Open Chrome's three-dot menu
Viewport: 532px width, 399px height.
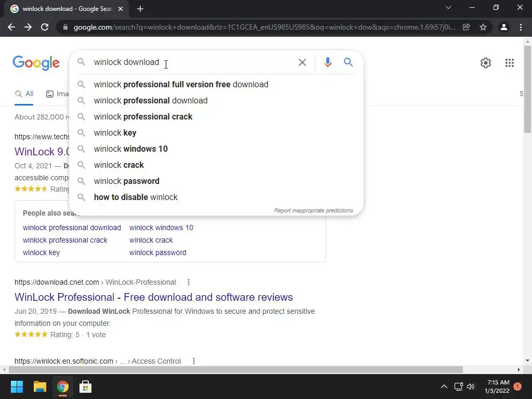[521, 27]
